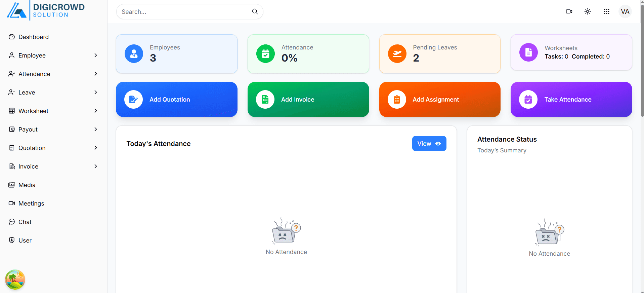This screenshot has width=644, height=293.
Task: Click the Quotation icon in the sidebar
Action: (12, 148)
